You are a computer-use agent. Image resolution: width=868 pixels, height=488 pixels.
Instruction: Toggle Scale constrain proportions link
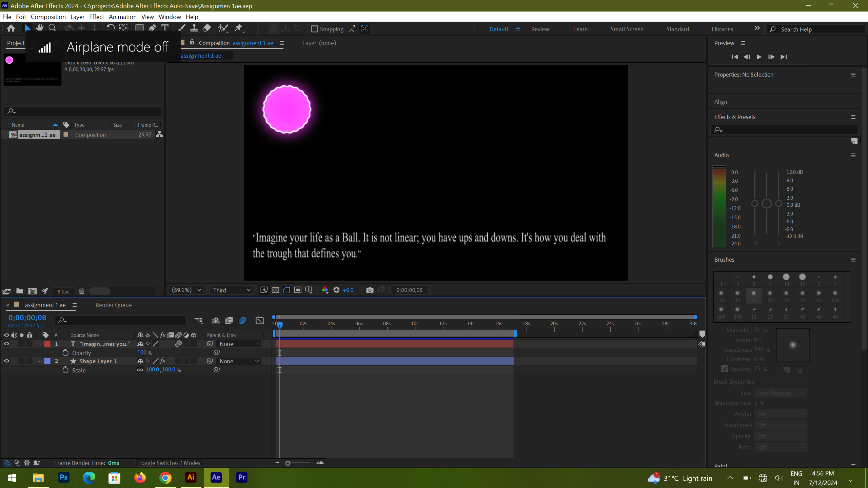(140, 370)
